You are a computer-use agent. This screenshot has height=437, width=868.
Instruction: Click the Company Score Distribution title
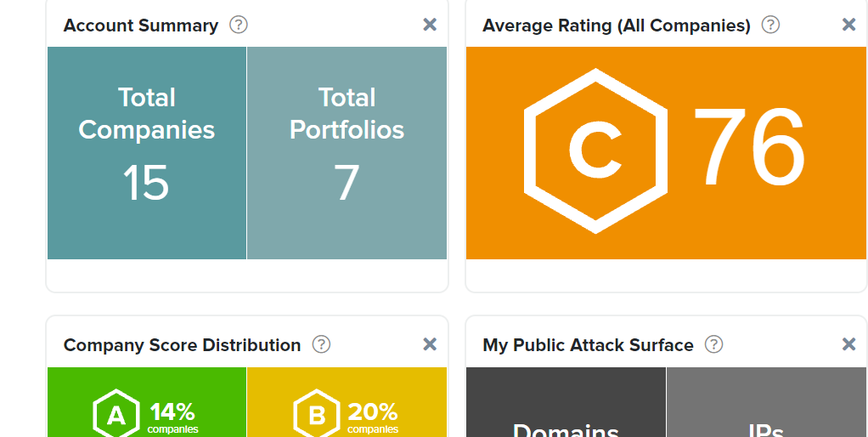tap(182, 345)
